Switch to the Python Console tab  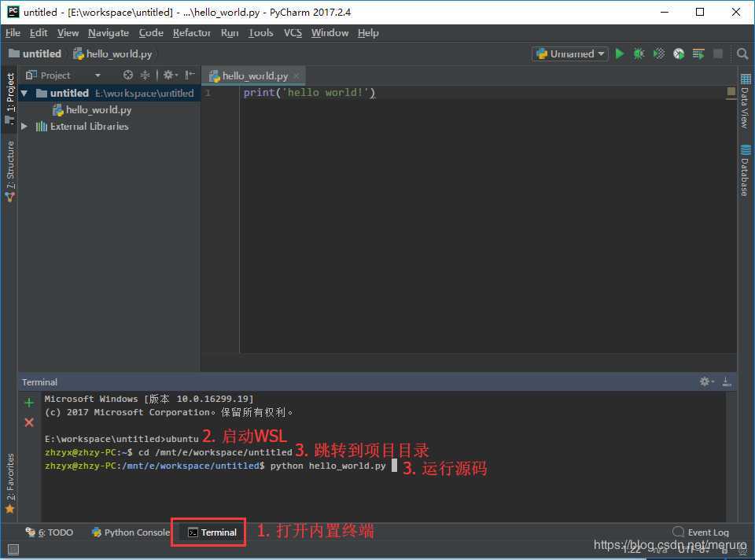[x=131, y=532]
